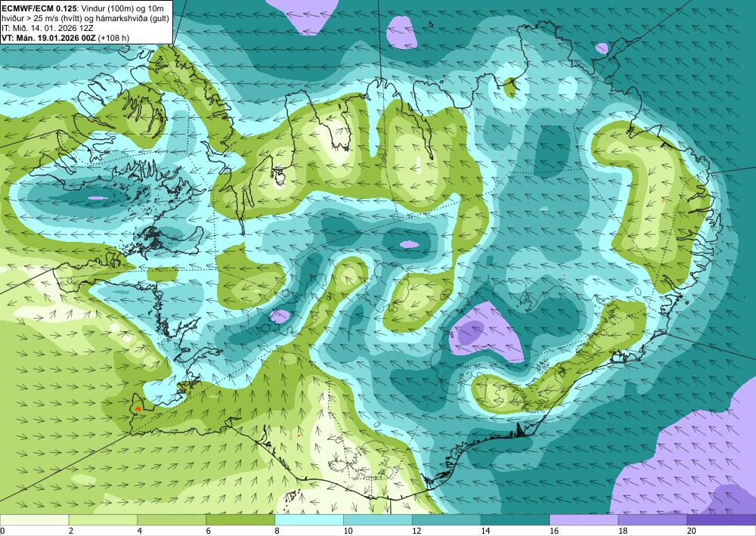Click the legend scale label '14'

point(485,531)
